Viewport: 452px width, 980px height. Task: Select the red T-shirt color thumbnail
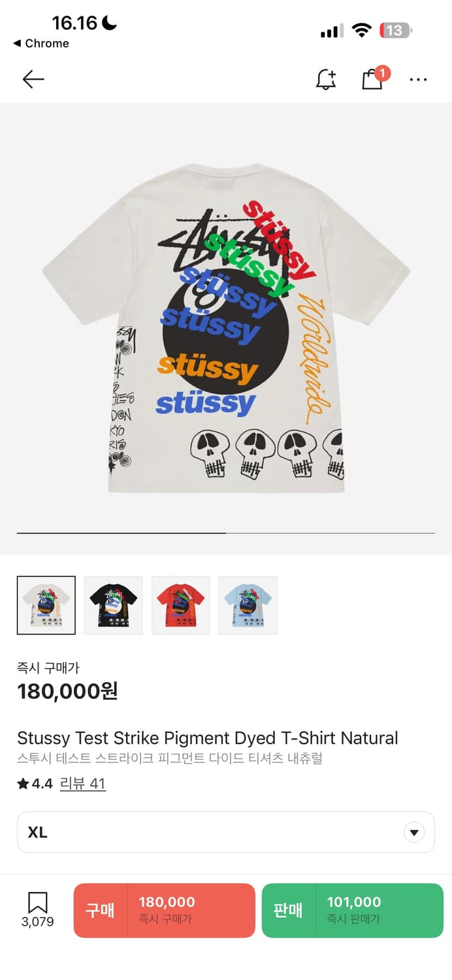tap(181, 605)
